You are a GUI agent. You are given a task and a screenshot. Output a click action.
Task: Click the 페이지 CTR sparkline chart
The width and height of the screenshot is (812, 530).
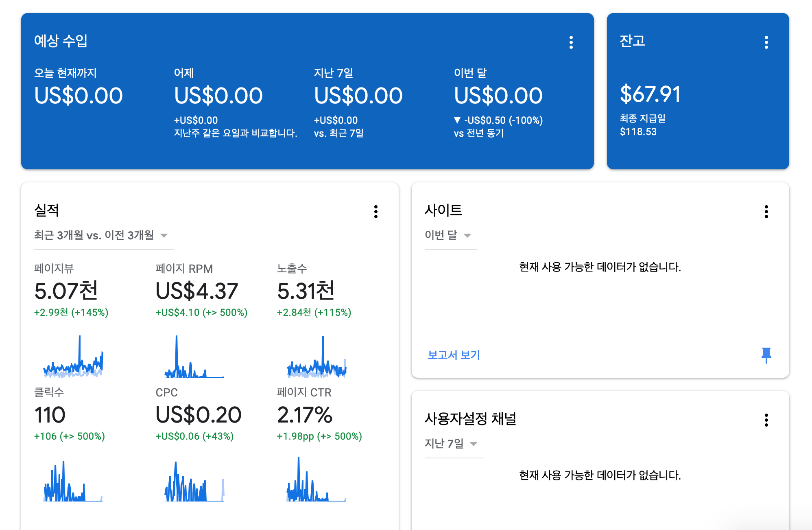[x=317, y=480]
